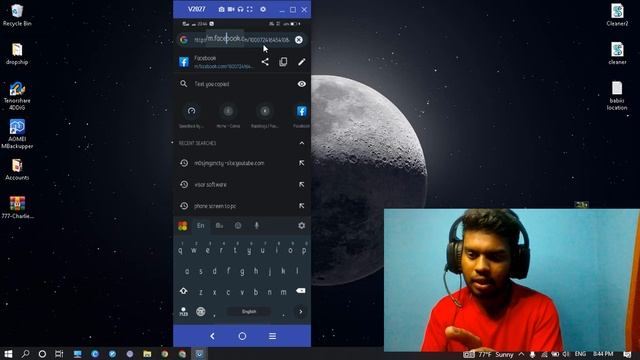The image size is (640, 360).
Task: Select the Recycle Bin desktop icon
Action: (17, 15)
